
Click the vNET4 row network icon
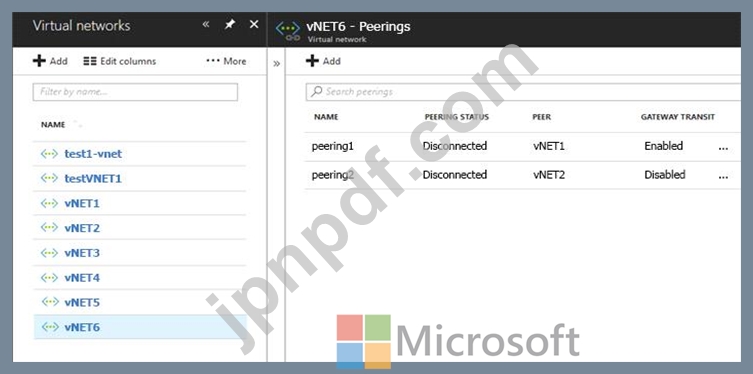49,277
